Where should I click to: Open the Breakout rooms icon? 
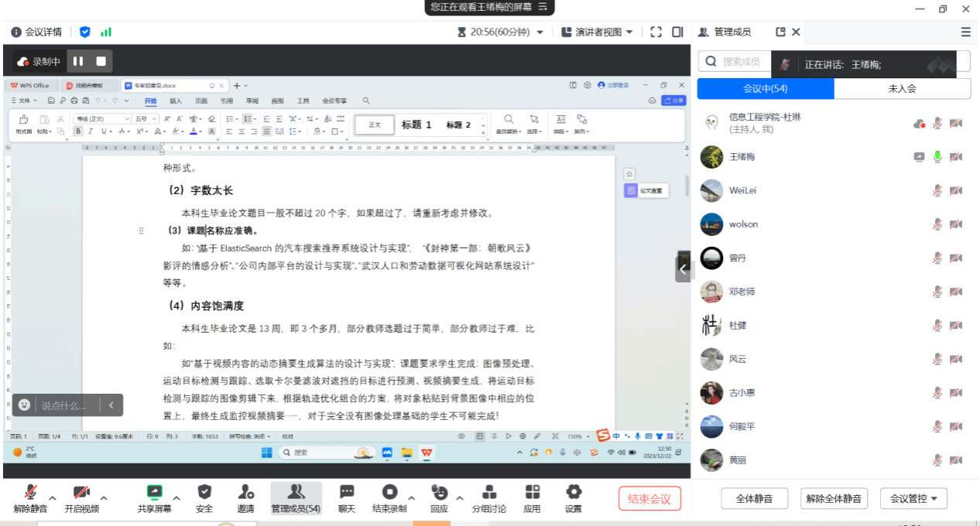(488, 493)
